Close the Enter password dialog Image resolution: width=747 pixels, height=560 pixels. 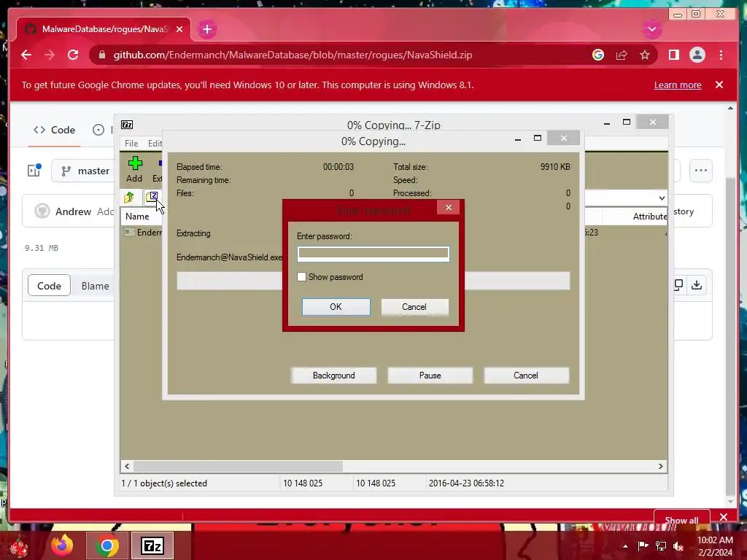point(449,207)
